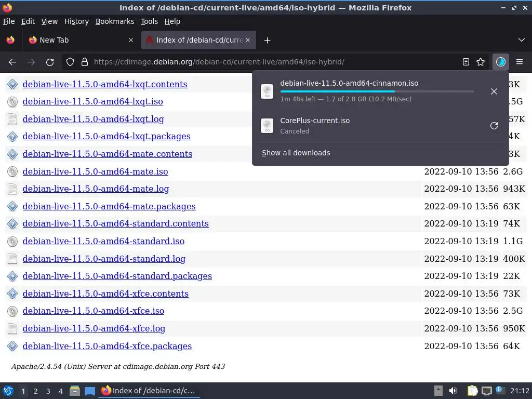
Task: Go back using the back arrow
Action: [12, 62]
